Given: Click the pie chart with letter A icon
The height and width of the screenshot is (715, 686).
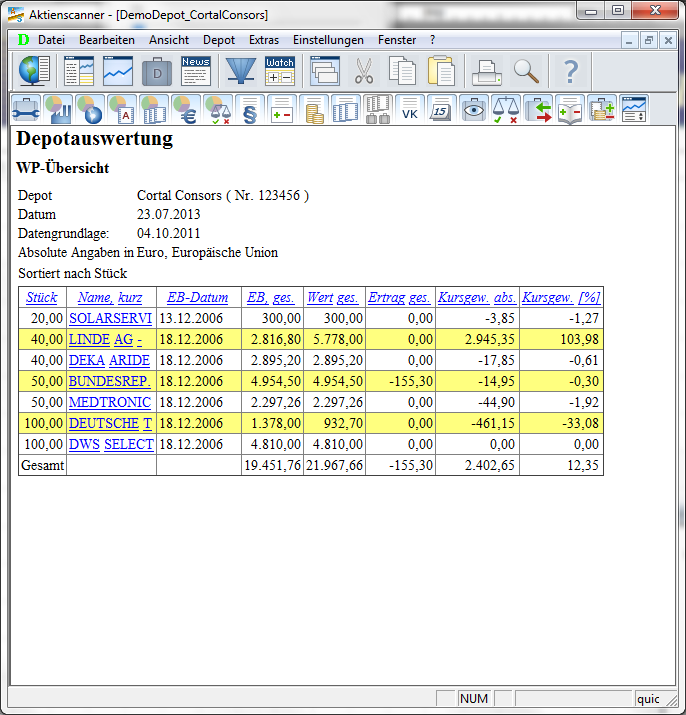Looking at the screenshot, I should click(122, 109).
